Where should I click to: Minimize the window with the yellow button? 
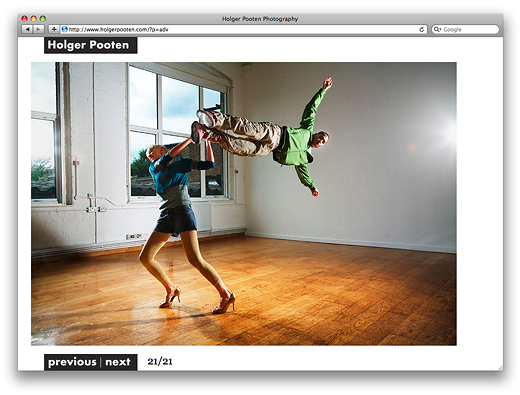[x=34, y=19]
